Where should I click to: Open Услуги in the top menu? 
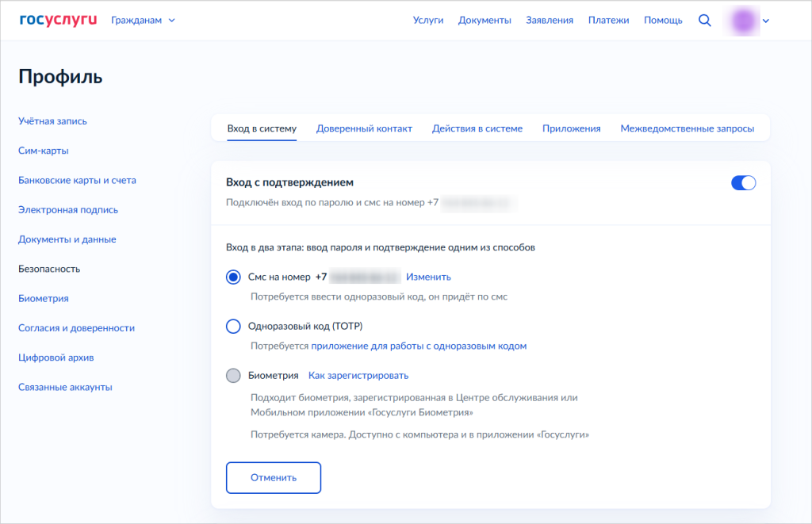click(x=428, y=21)
